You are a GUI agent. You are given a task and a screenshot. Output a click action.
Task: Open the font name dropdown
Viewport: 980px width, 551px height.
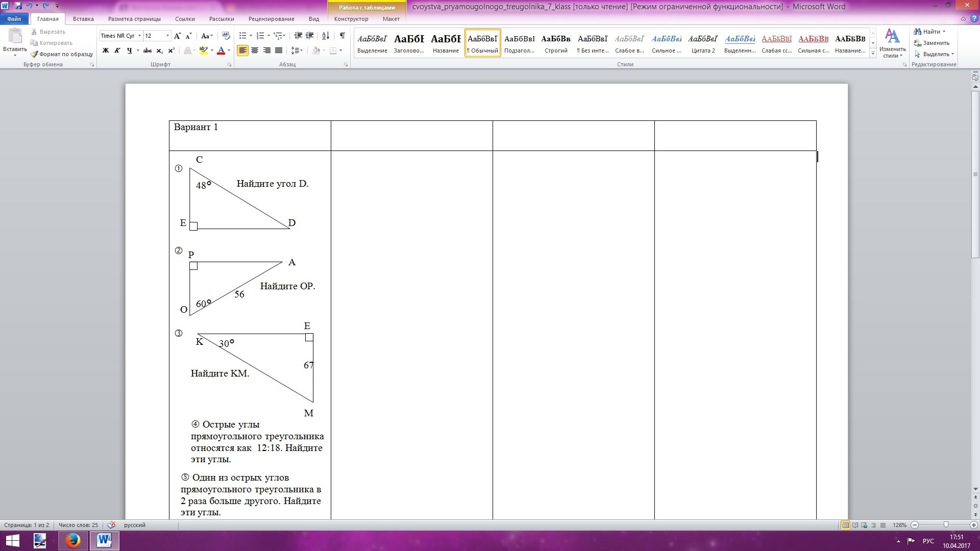click(139, 36)
